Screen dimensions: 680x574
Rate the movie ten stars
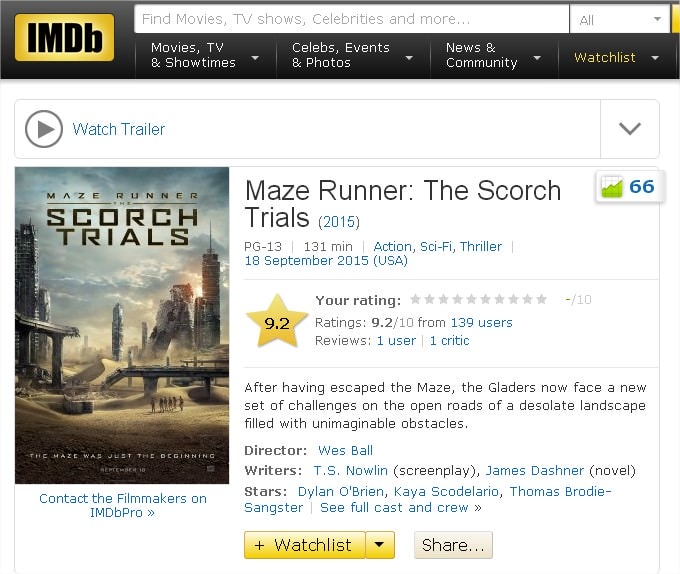541,300
